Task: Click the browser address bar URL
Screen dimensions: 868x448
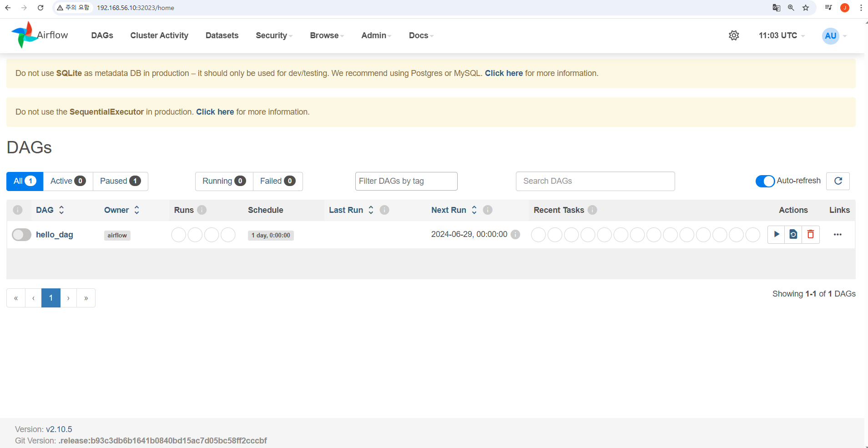Action: [x=136, y=8]
